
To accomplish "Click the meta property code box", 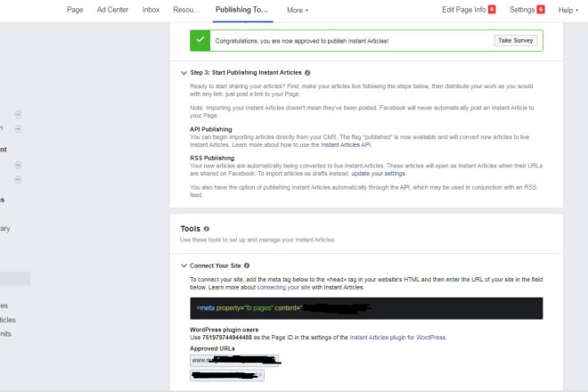I will (x=366, y=308).
